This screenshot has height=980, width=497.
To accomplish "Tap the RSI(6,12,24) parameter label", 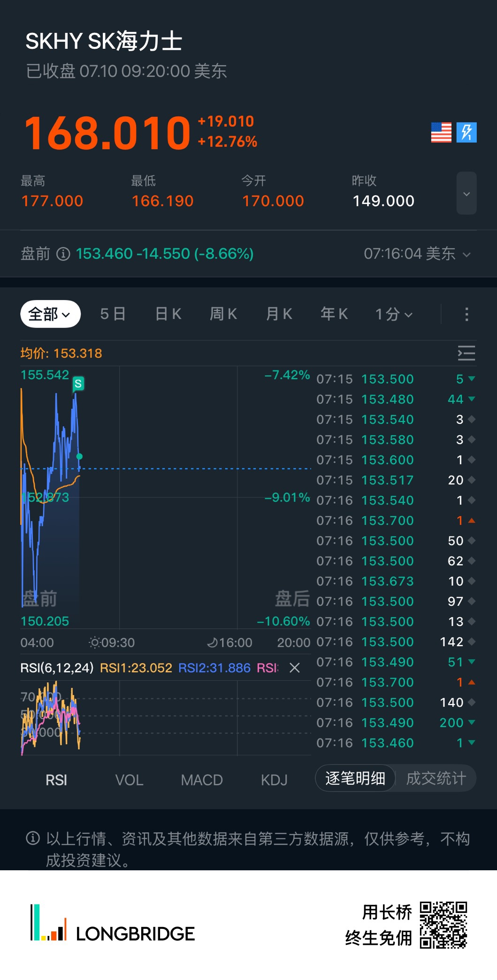I will (57, 668).
